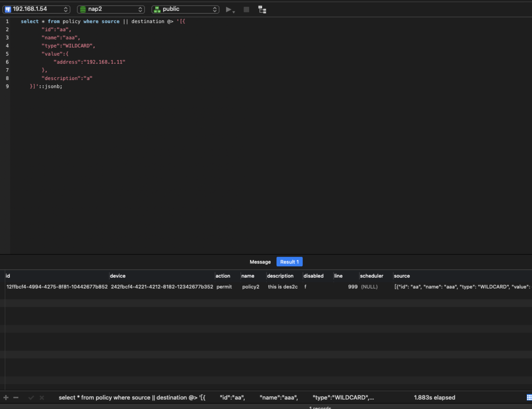The height and width of the screenshot is (409, 532).
Task: Click the "type":"WILDCARD" line in editor
Action: click(68, 46)
